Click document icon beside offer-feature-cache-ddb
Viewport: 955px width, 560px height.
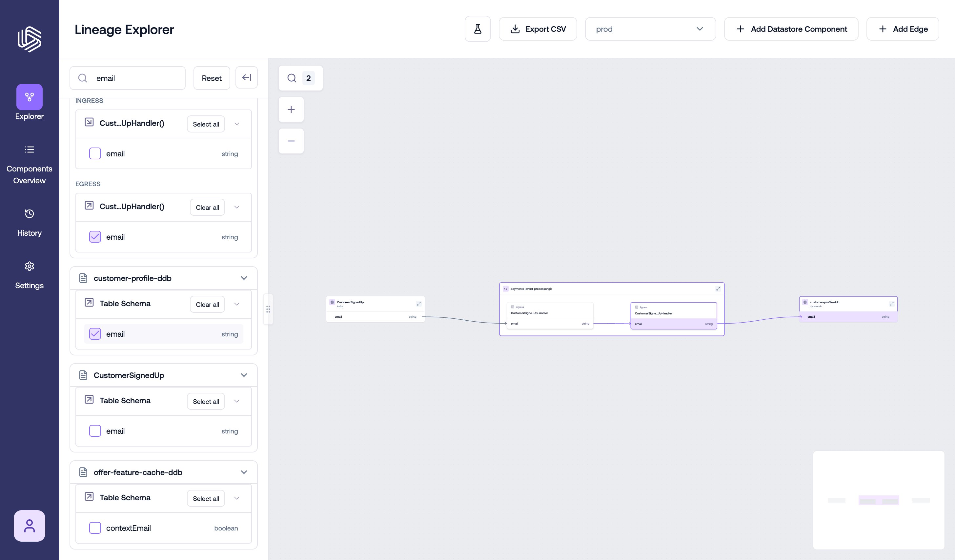click(x=83, y=472)
